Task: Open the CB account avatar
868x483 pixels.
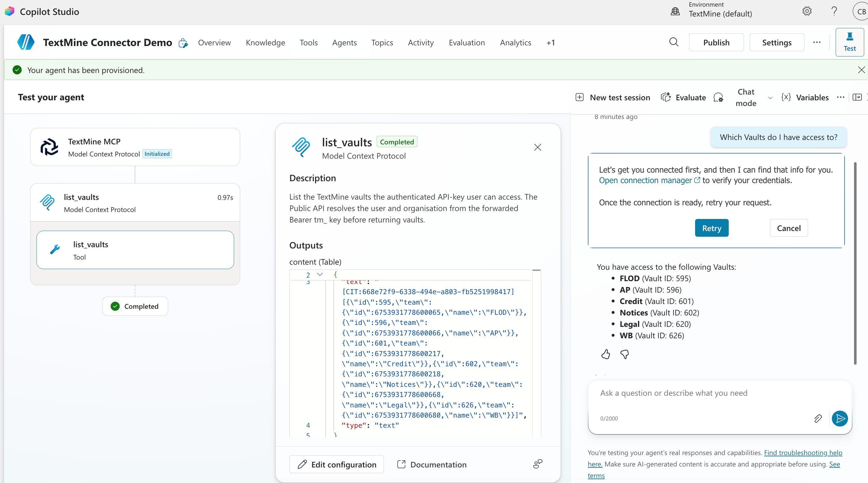Action: [x=861, y=11]
